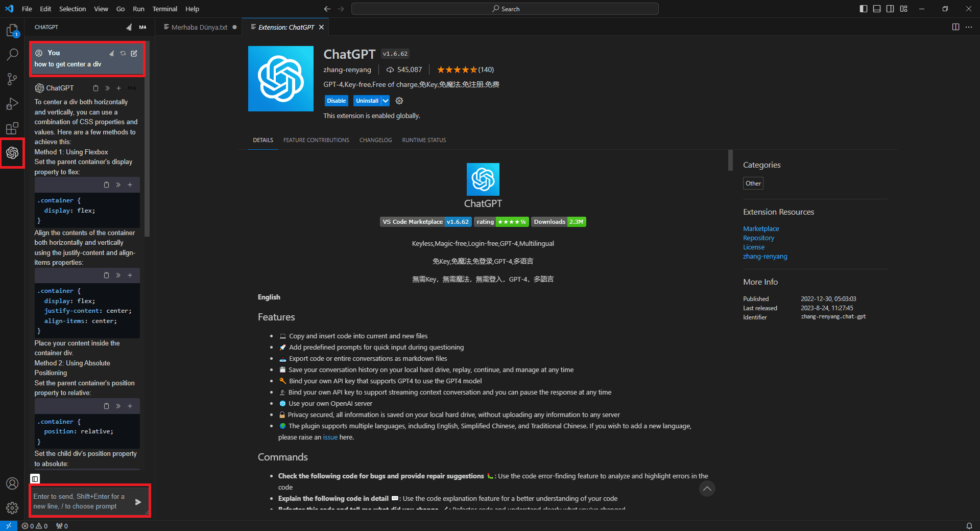
Task: Open the Extensions view in activity bar
Action: (x=12, y=128)
